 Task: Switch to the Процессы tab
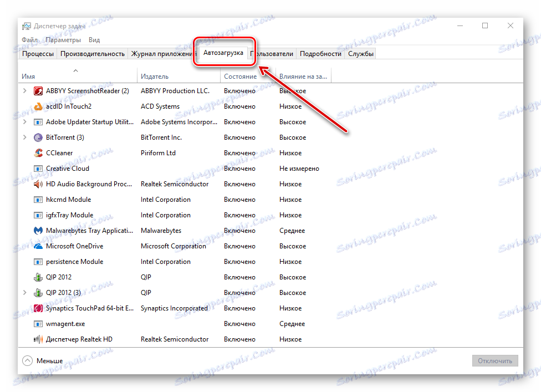(x=38, y=54)
